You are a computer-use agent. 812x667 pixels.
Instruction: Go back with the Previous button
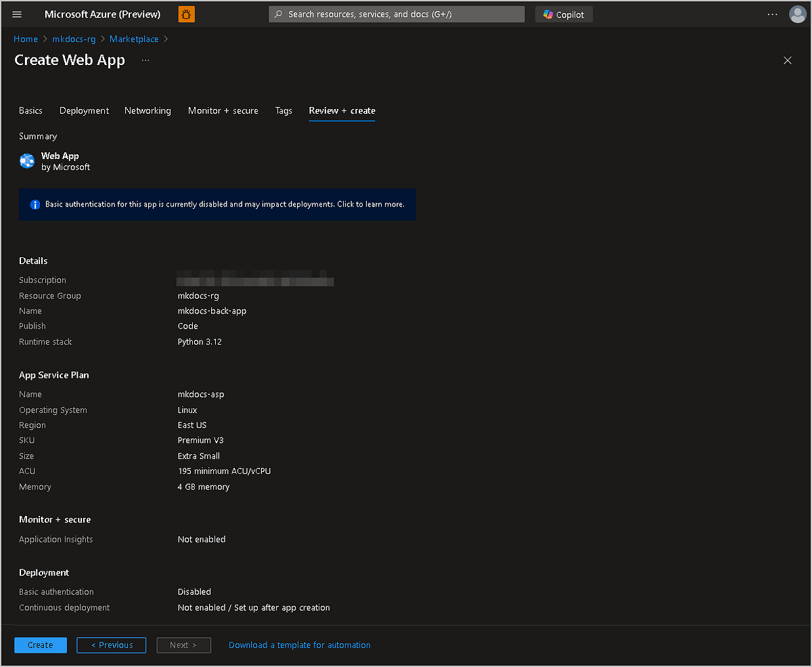[112, 645]
